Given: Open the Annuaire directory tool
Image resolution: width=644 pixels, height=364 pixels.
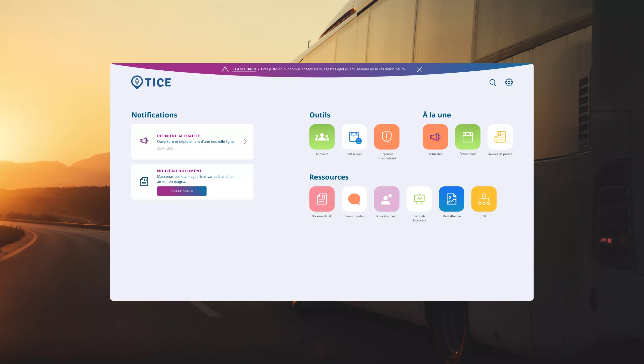Looking at the screenshot, I should (322, 137).
